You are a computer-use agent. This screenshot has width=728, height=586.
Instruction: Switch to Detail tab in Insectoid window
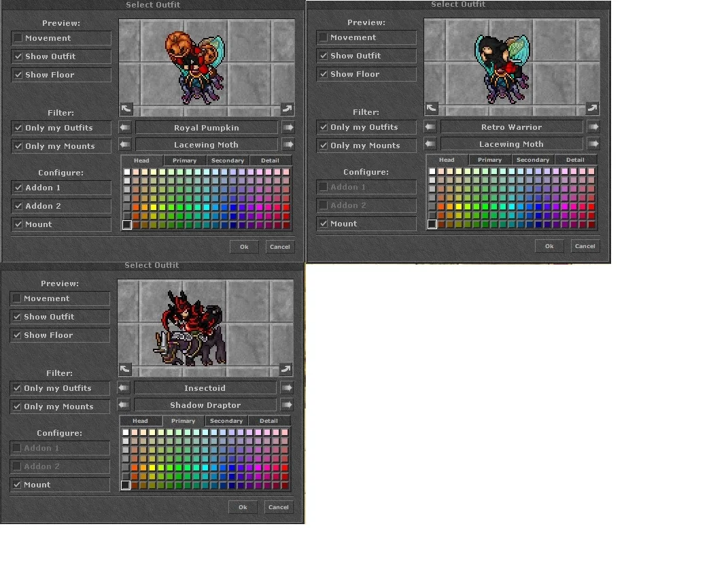click(268, 421)
